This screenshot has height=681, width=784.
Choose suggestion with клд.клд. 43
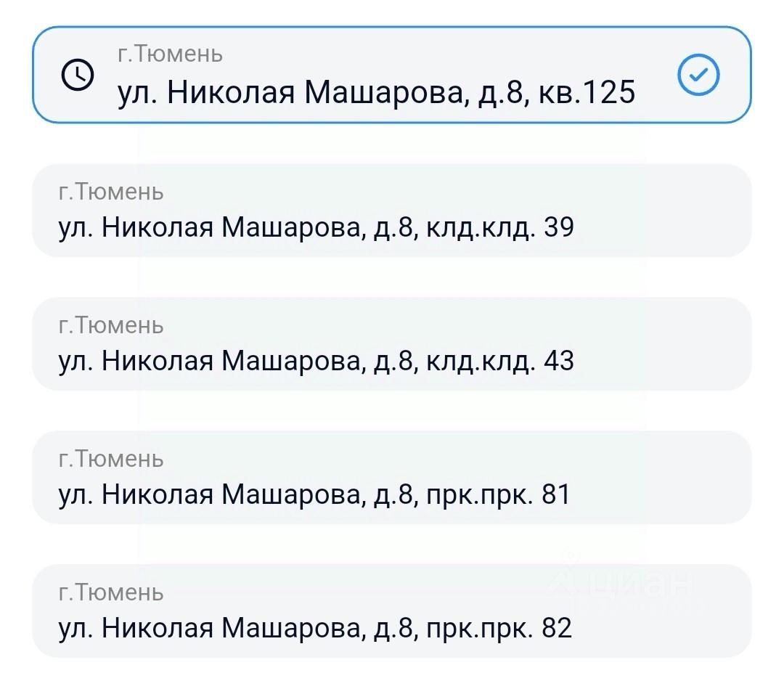[316, 361]
